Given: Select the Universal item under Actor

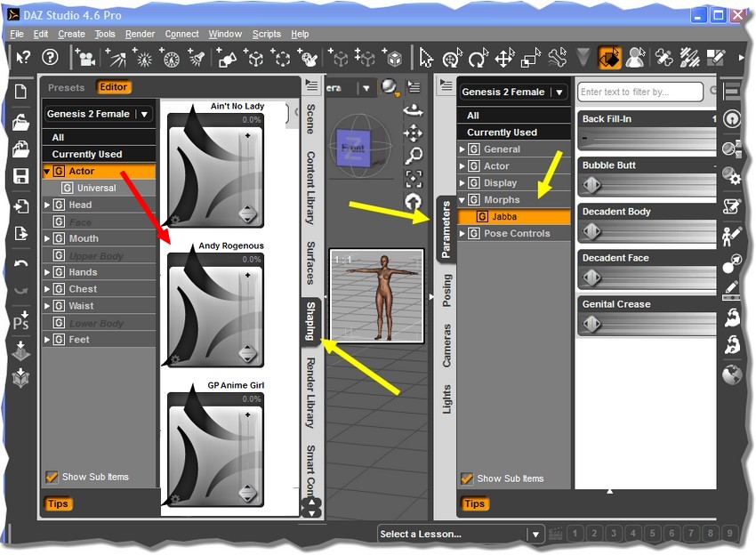Looking at the screenshot, I should (x=99, y=188).
